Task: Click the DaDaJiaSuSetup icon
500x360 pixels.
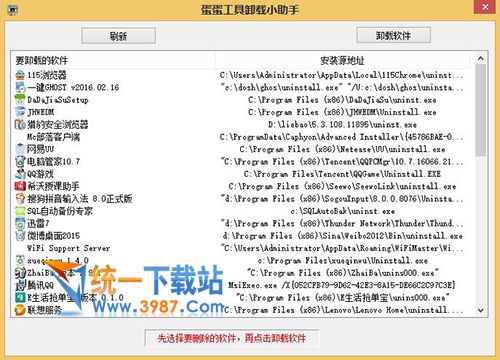Action: pos(20,99)
